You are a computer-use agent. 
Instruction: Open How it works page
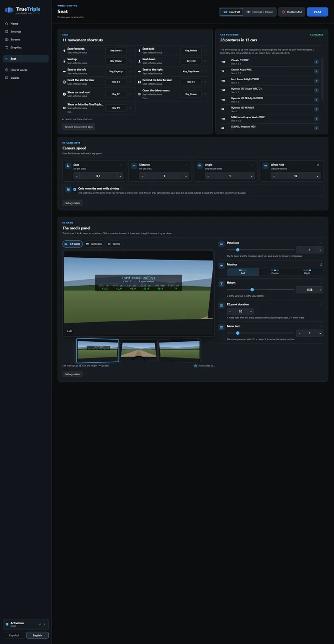[x=26, y=70]
